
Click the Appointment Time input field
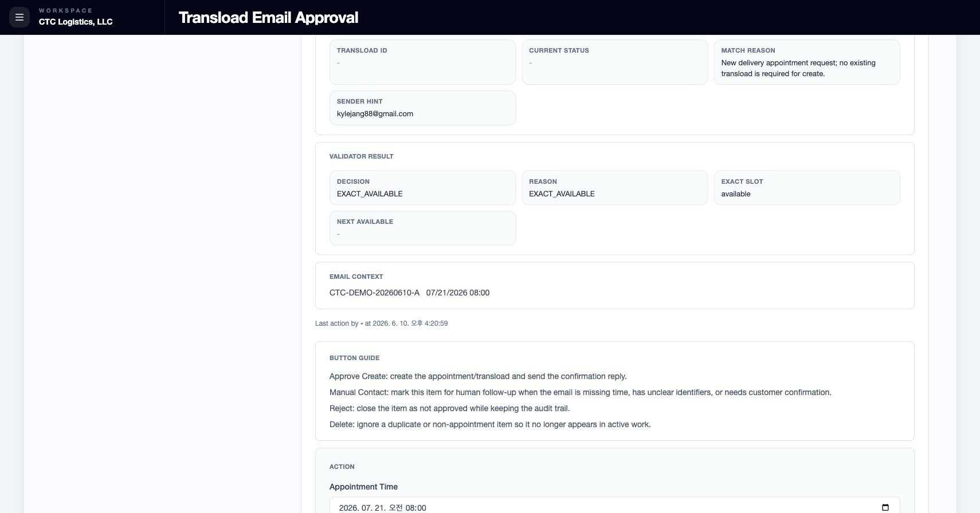click(x=614, y=506)
